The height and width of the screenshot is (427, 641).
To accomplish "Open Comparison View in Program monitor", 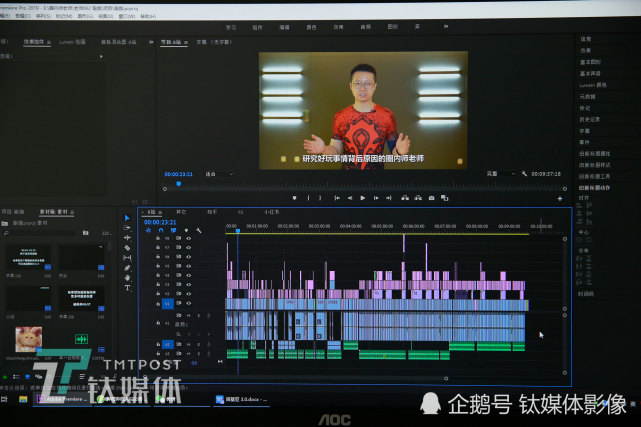I will 444,198.
